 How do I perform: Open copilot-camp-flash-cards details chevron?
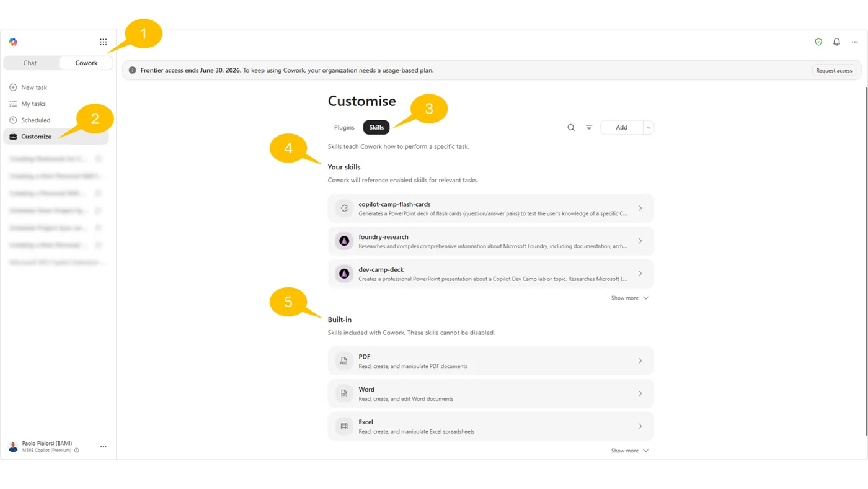click(640, 209)
